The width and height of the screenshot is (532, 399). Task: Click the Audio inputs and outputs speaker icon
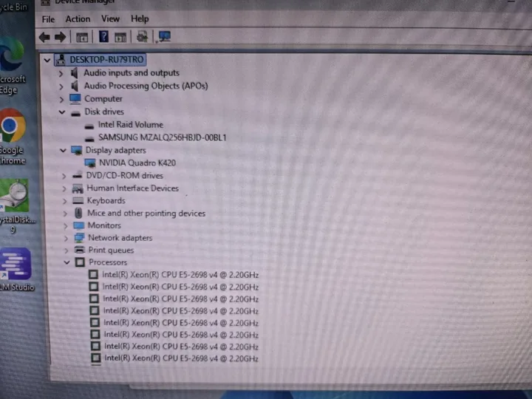75,73
